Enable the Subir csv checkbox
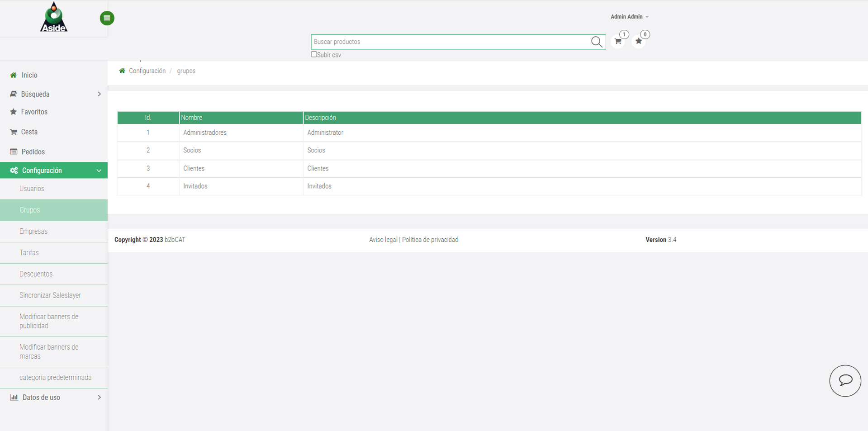 (x=314, y=54)
